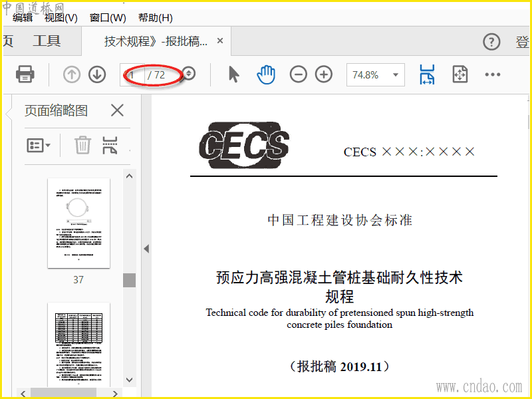Click thumbnail panel scroll up arrow
The height and width of the screenshot is (399, 532).
click(x=129, y=176)
